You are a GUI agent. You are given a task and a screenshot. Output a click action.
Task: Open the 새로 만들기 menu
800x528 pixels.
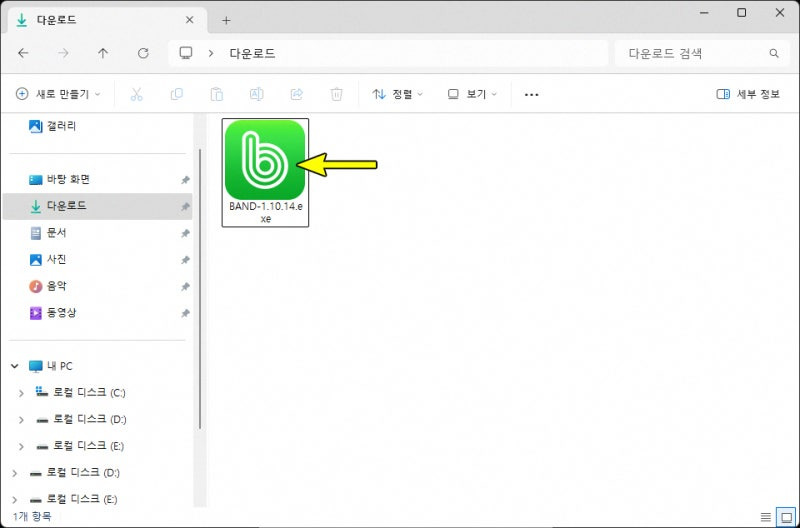pyautogui.click(x=58, y=94)
